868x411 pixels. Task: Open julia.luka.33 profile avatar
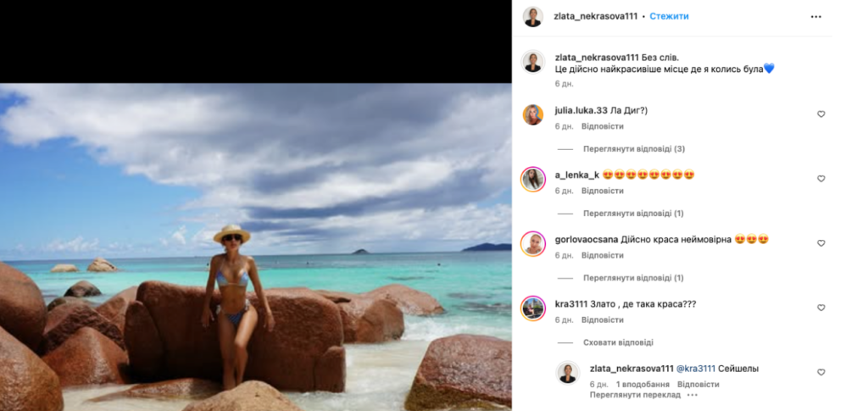pyautogui.click(x=533, y=114)
